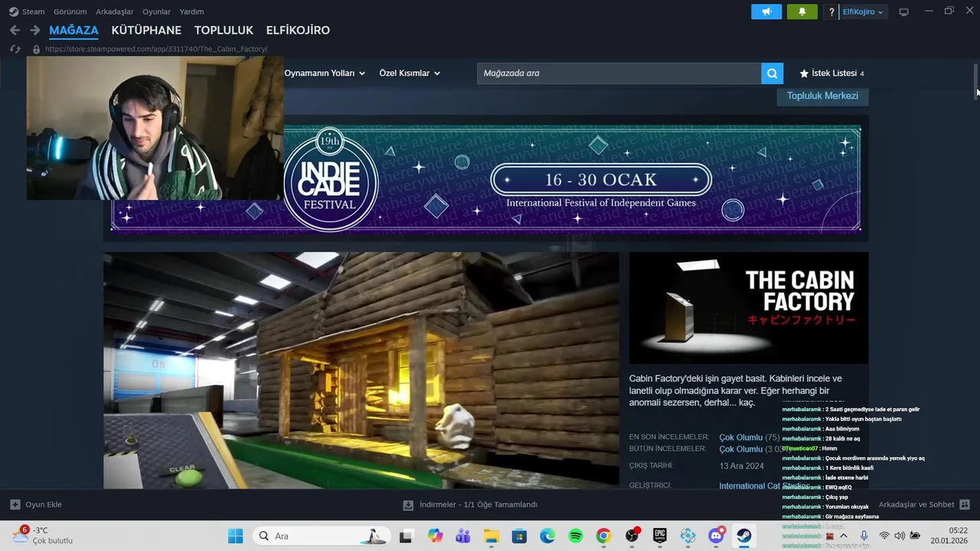Open Microsoft Store in the taskbar
980x551 pixels.
[519, 536]
